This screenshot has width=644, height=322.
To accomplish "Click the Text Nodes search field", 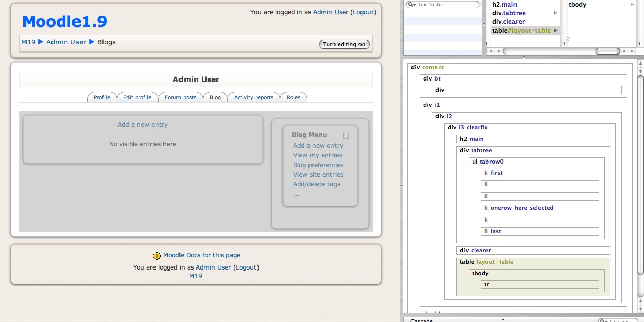I will point(443,4).
